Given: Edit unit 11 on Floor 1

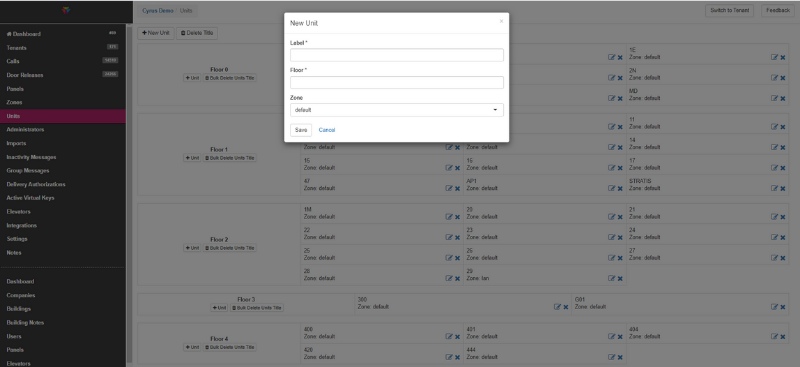Looking at the screenshot, I should click(774, 127).
